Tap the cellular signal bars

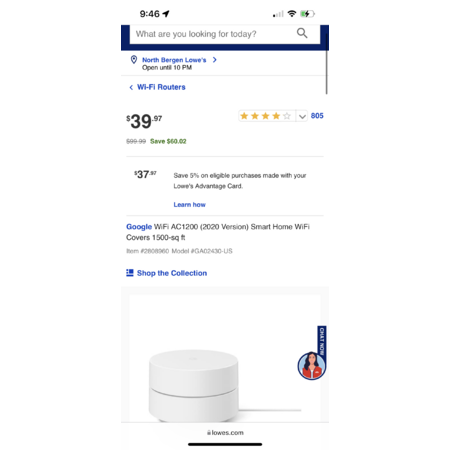[278, 14]
